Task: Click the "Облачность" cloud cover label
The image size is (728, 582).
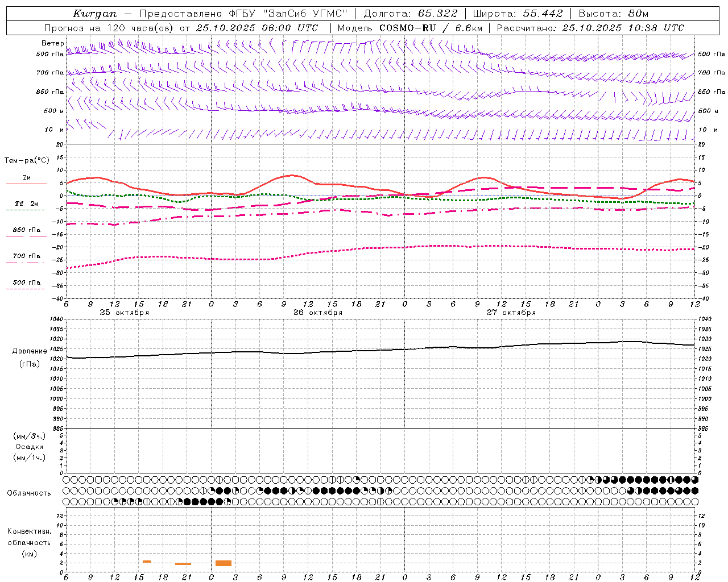Action: click(29, 493)
